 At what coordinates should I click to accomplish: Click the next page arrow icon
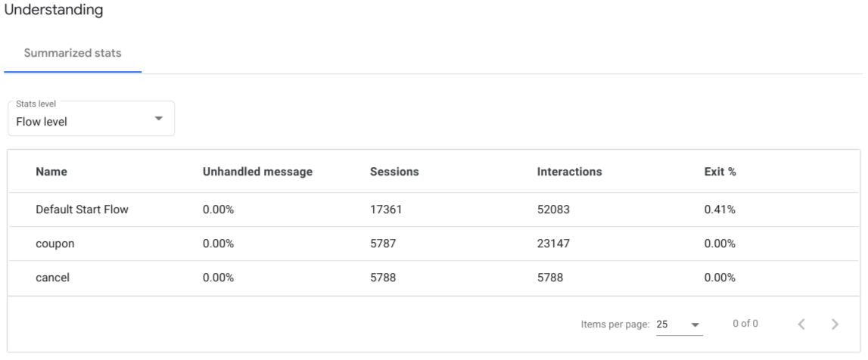[835, 324]
